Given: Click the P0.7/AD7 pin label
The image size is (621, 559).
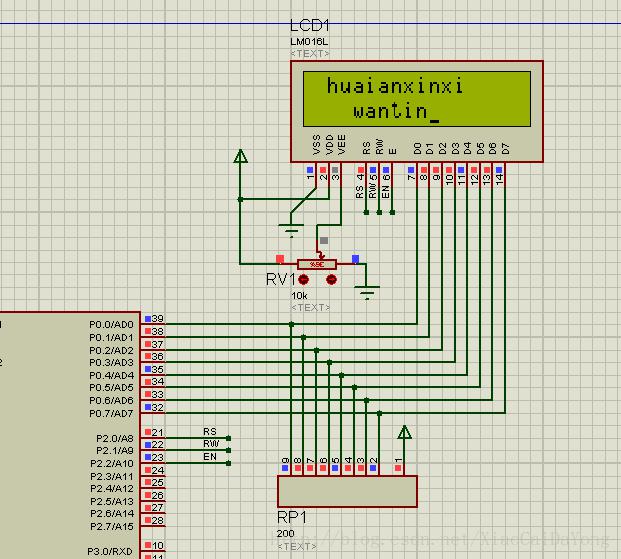Looking at the screenshot, I should point(111,414).
